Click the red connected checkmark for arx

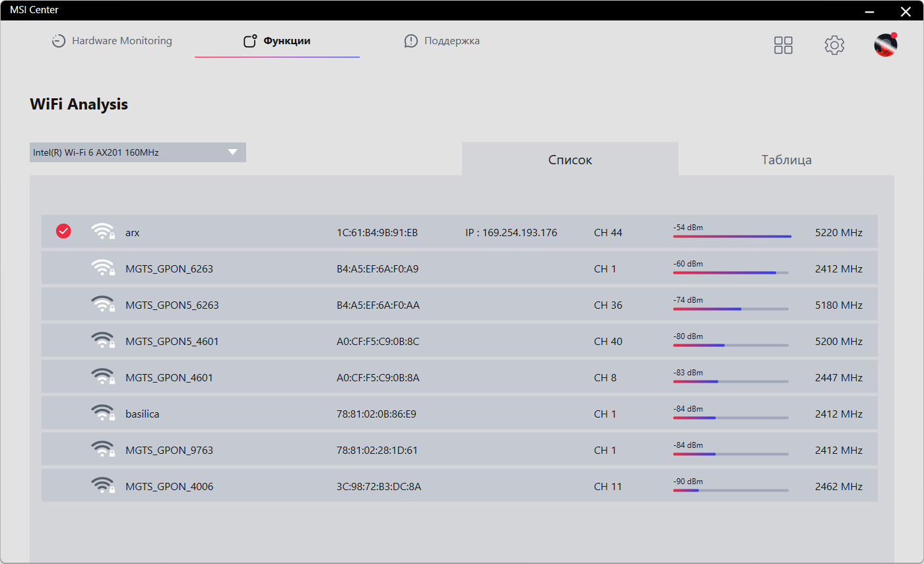pos(63,231)
